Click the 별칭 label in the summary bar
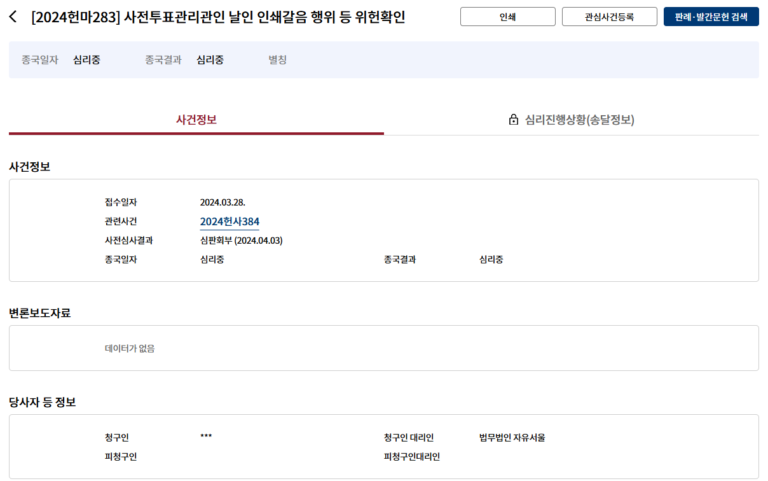The height and width of the screenshot is (481, 768). pyautogui.click(x=277, y=60)
